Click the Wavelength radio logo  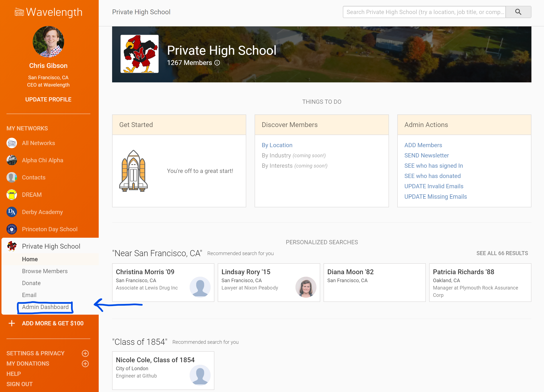[19, 12]
